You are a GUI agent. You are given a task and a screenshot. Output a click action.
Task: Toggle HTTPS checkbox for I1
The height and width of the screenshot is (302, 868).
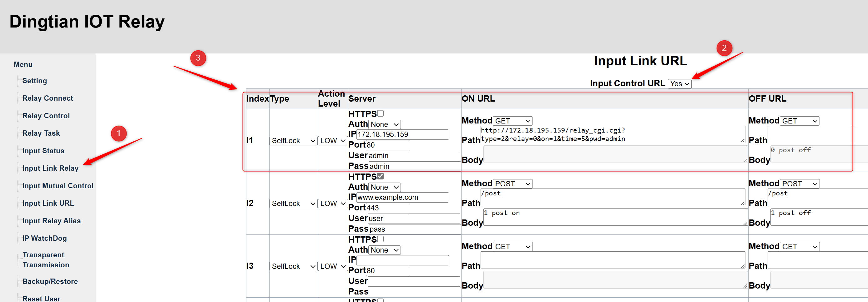pos(381,113)
